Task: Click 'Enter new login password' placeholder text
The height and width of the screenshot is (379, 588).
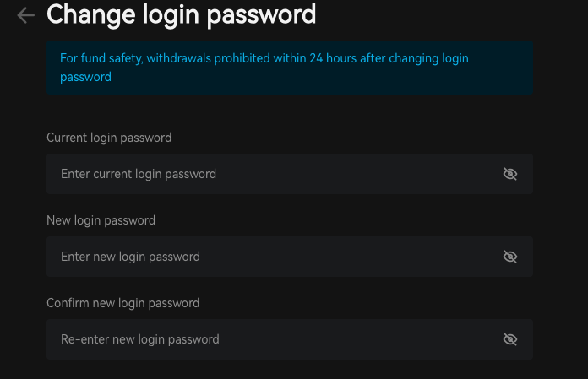Action: pyautogui.click(x=130, y=257)
